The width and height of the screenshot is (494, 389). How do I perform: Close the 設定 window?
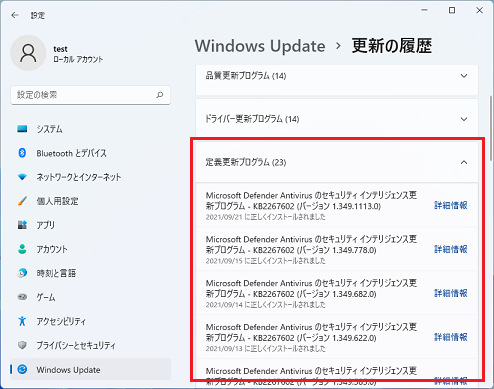pyautogui.click(x=479, y=10)
